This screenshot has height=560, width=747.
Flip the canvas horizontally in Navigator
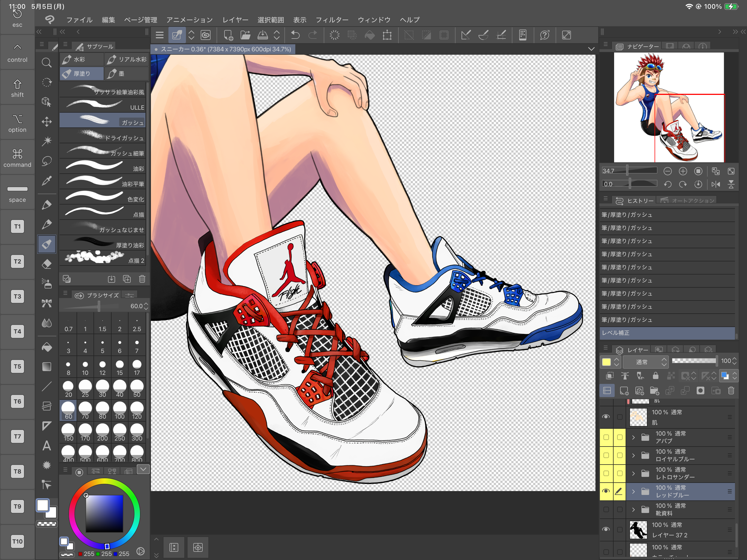pos(716,184)
